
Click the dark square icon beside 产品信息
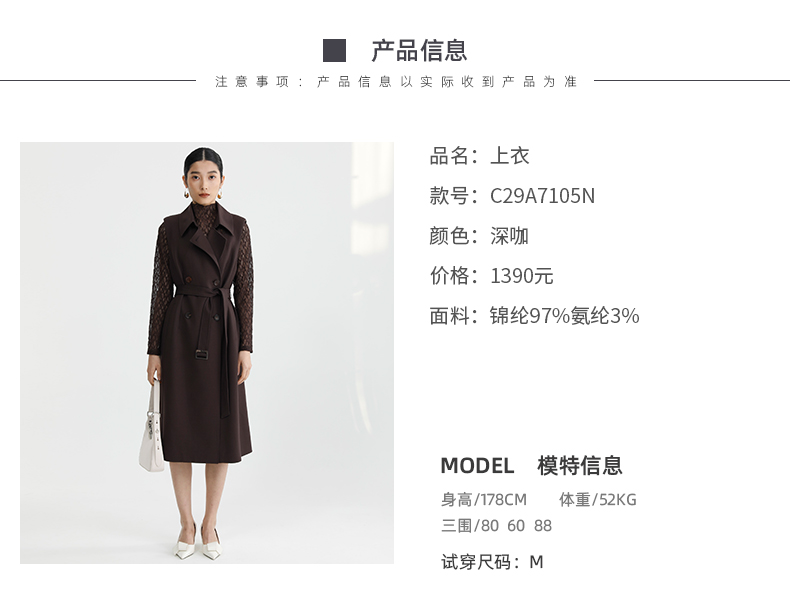tap(334, 50)
